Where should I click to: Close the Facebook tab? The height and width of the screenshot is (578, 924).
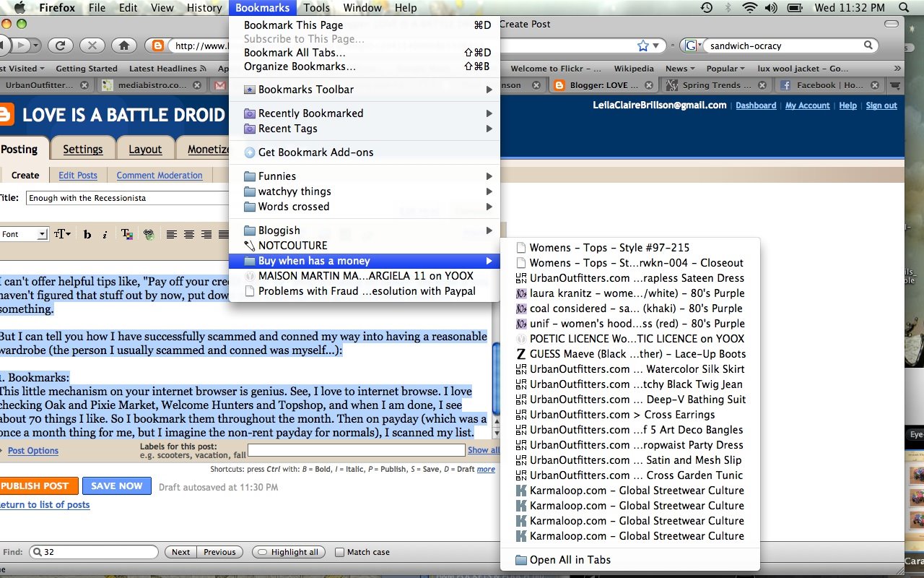point(874,85)
